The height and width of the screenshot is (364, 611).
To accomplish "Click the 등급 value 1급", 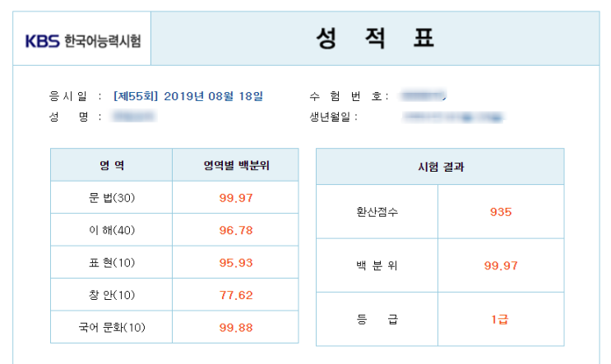I will pos(501,319).
